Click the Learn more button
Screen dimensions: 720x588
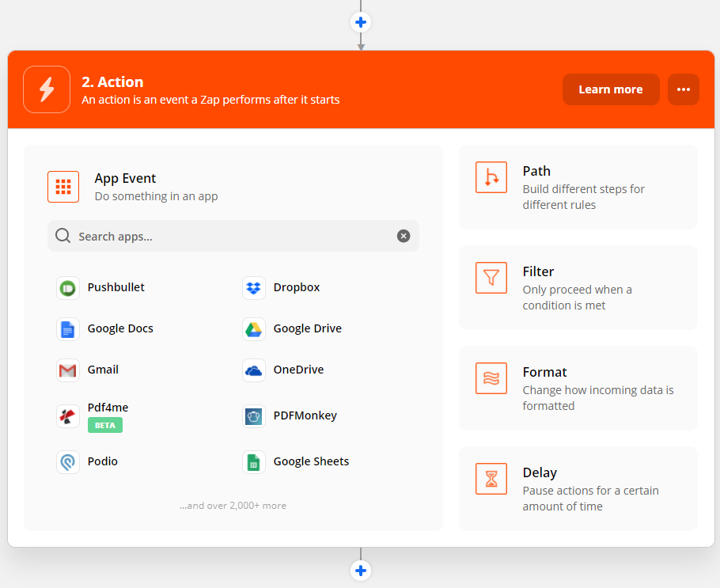tap(610, 89)
